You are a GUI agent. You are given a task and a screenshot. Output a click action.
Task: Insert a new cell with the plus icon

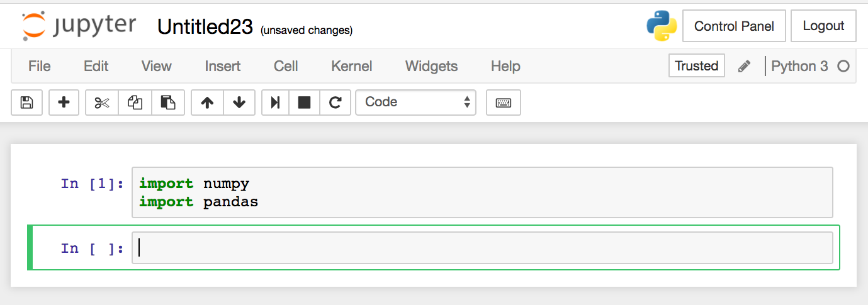64,103
